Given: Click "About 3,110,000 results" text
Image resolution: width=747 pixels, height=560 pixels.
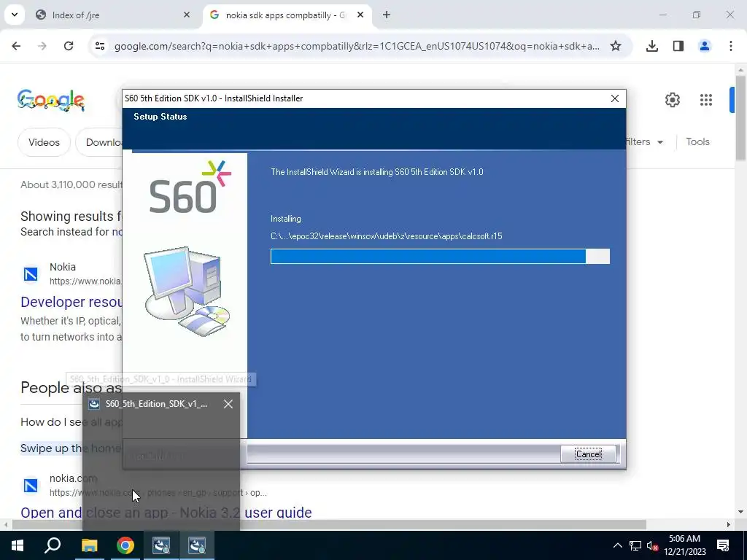Looking at the screenshot, I should coord(71,184).
